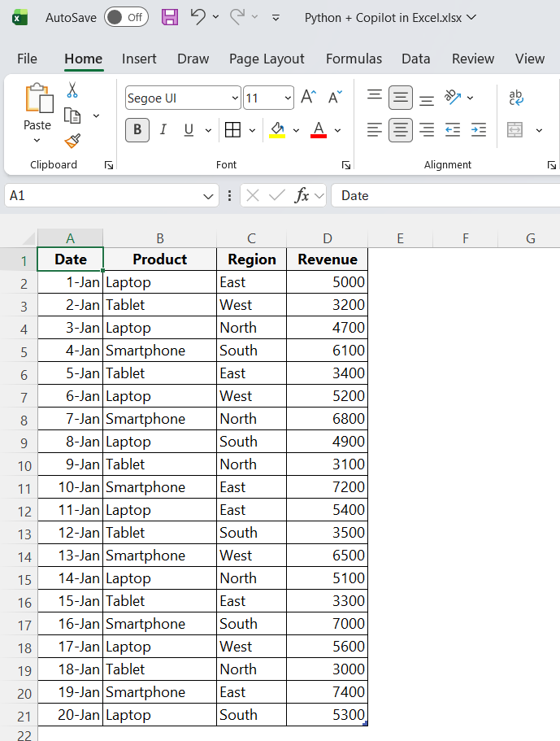This screenshot has height=741, width=560.
Task: Click the Undo arrow icon
Action: [198, 17]
